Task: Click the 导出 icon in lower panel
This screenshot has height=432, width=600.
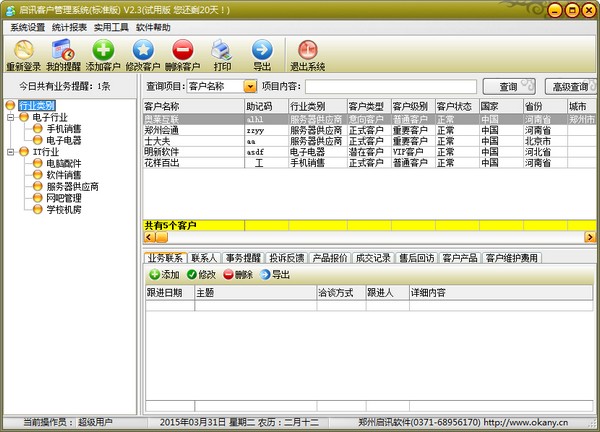Action: [265, 274]
